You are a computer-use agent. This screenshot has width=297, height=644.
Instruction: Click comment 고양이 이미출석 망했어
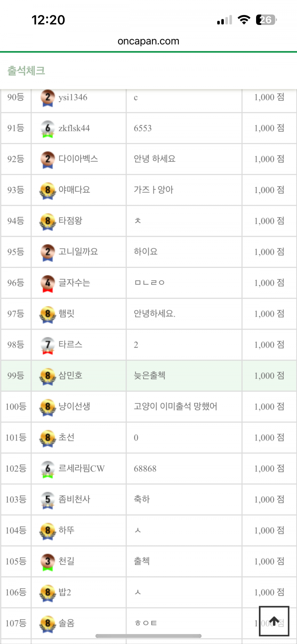pyautogui.click(x=175, y=406)
